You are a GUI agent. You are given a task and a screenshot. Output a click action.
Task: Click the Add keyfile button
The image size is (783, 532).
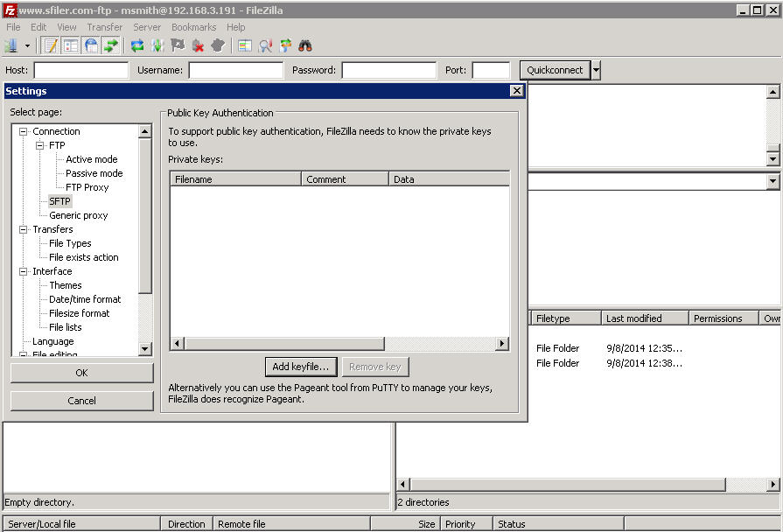click(x=301, y=367)
